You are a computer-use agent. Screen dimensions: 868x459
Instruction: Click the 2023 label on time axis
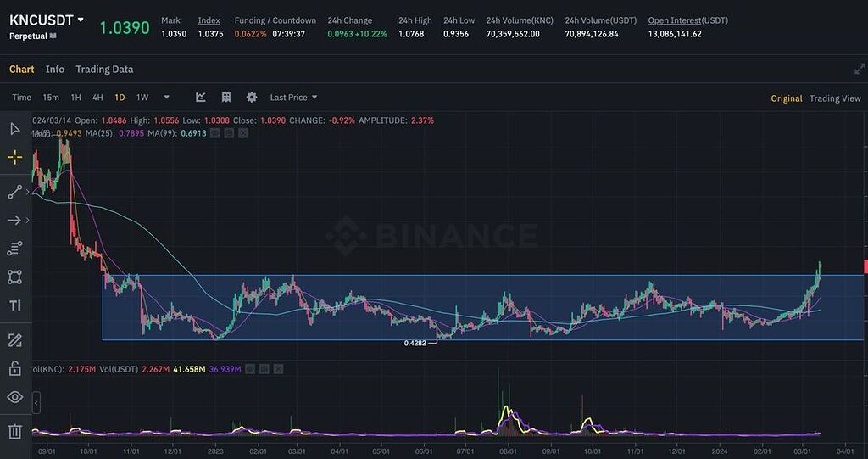(x=215, y=452)
